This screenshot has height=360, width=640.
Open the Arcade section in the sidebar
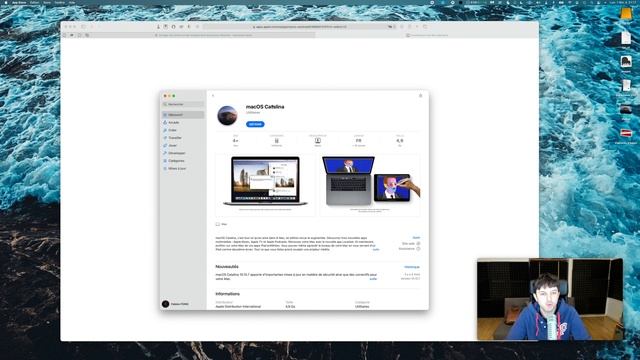(183, 122)
